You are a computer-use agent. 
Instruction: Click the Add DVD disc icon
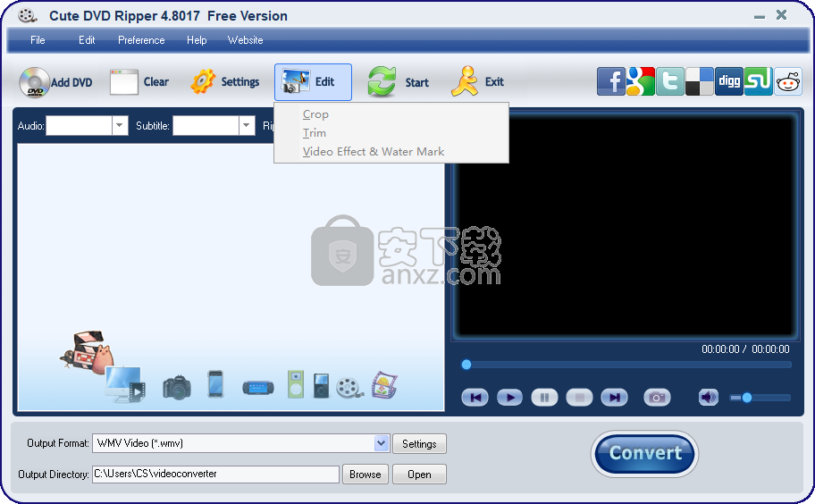[34, 82]
